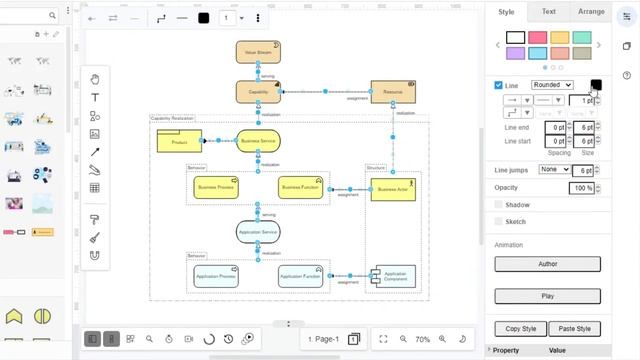Open the top toolbar overflow menu

point(258,18)
